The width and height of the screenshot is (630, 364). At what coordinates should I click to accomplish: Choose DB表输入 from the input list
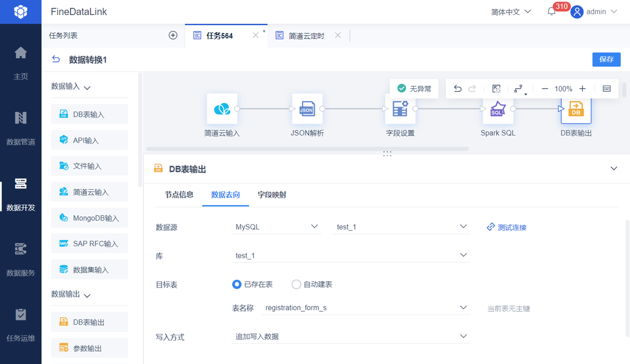(90, 114)
